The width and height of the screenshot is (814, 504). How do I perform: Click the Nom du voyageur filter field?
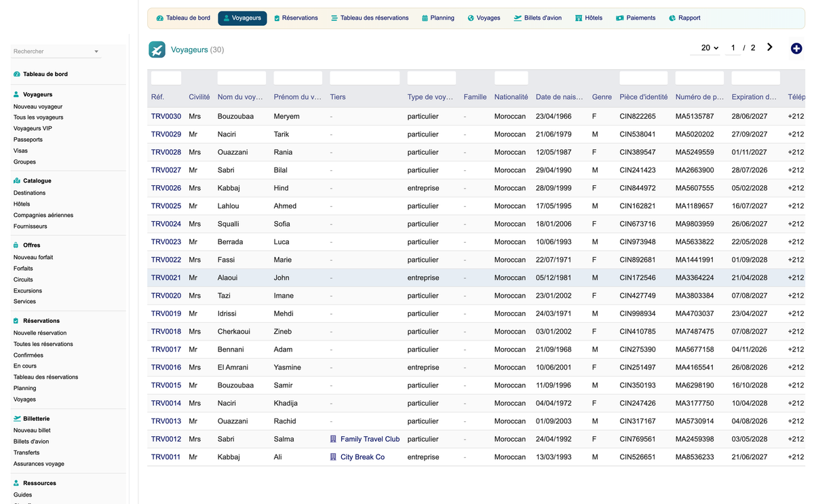click(x=241, y=78)
